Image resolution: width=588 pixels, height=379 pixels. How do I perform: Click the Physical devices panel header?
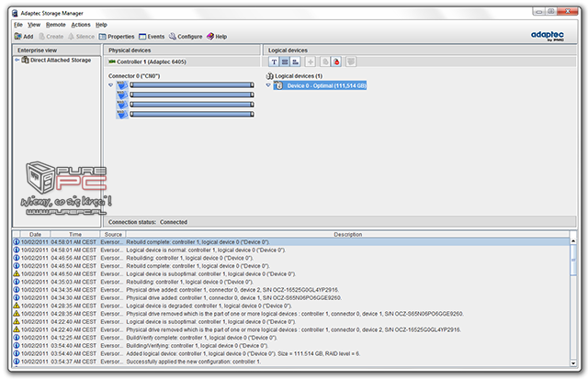pos(182,50)
